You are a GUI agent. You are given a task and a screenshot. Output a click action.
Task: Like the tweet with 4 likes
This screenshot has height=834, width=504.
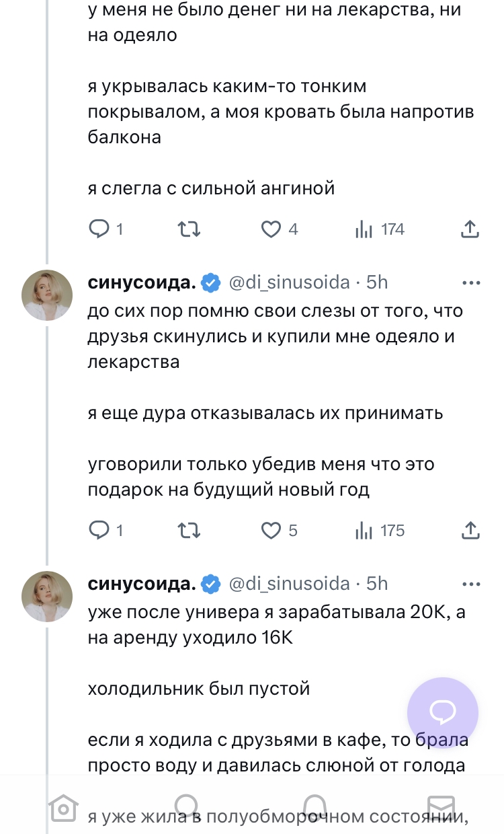(271, 229)
